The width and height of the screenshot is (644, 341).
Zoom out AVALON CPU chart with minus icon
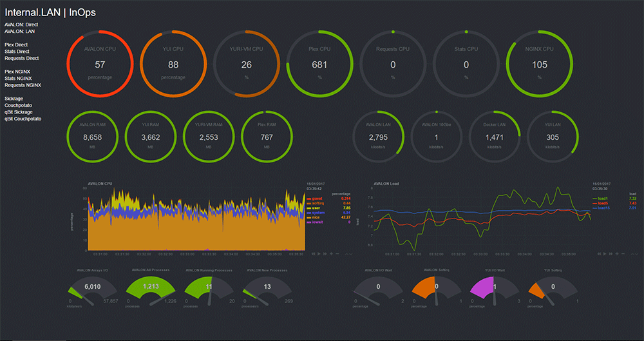(337, 254)
